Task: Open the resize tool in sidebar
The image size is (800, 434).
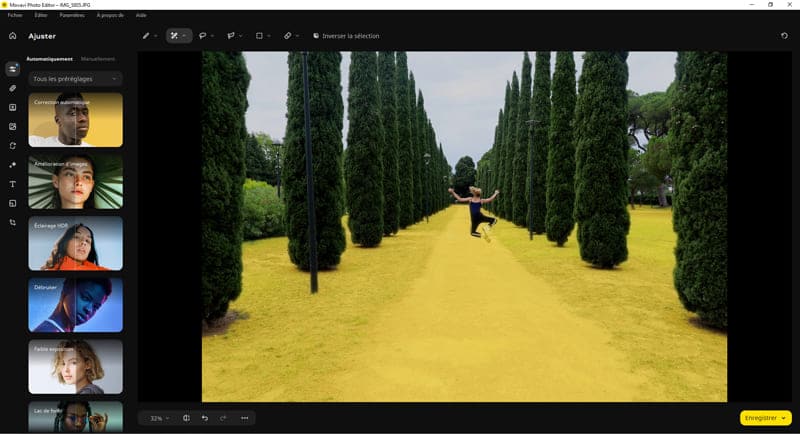Action: pyautogui.click(x=13, y=203)
